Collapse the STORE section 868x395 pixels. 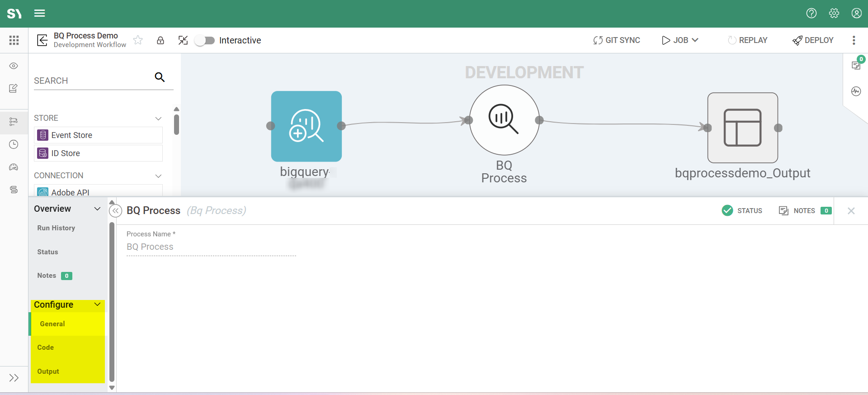158,118
